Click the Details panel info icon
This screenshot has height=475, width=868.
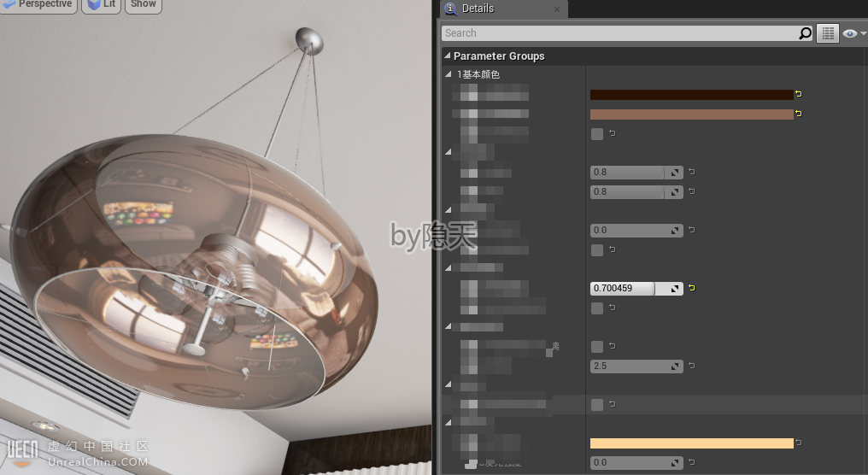[x=450, y=9]
